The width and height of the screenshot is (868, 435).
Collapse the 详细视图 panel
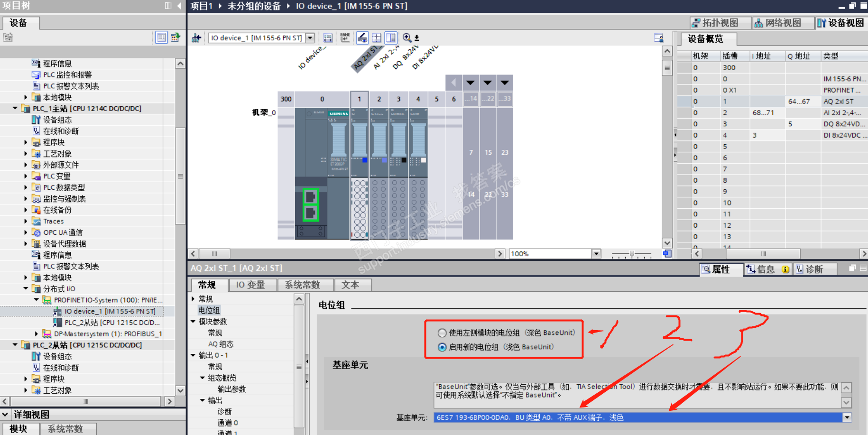point(5,415)
